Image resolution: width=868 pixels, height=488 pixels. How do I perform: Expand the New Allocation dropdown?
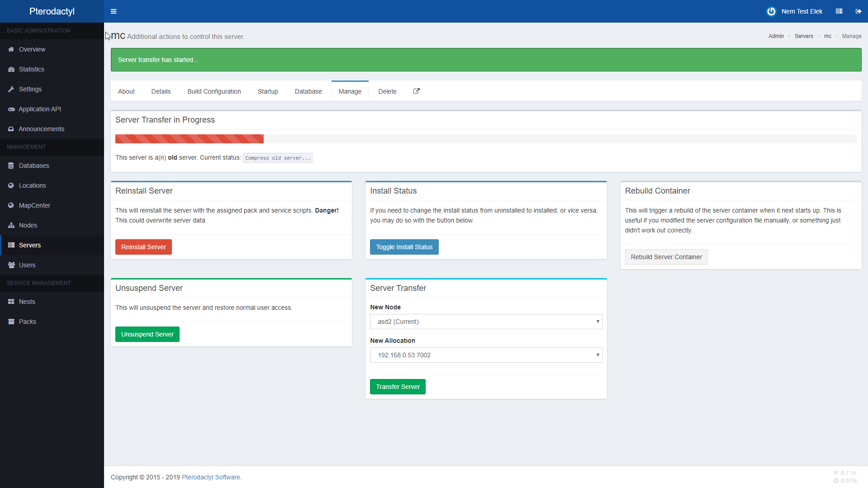(486, 355)
